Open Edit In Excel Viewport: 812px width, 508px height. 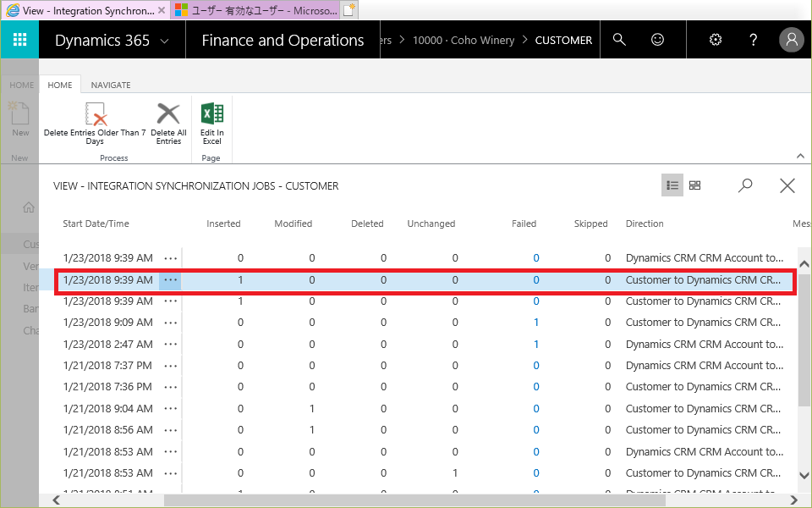(211, 124)
